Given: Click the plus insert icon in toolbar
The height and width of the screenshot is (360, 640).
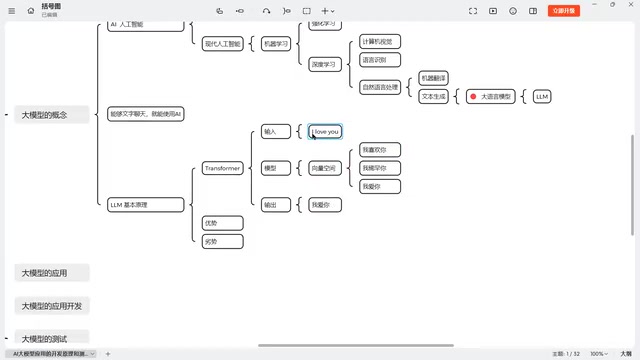Looking at the screenshot, I should tap(325, 11).
